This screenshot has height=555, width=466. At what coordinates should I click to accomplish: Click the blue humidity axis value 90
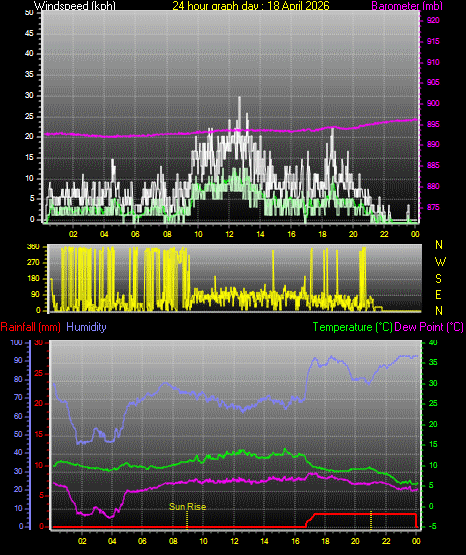18,360
